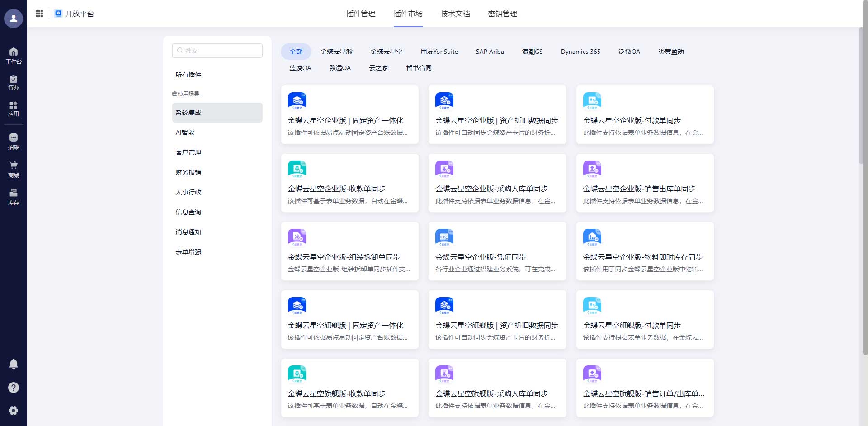Go to 工作台 home in sidebar
Image resolution: width=868 pixels, height=426 pixels.
point(14,56)
